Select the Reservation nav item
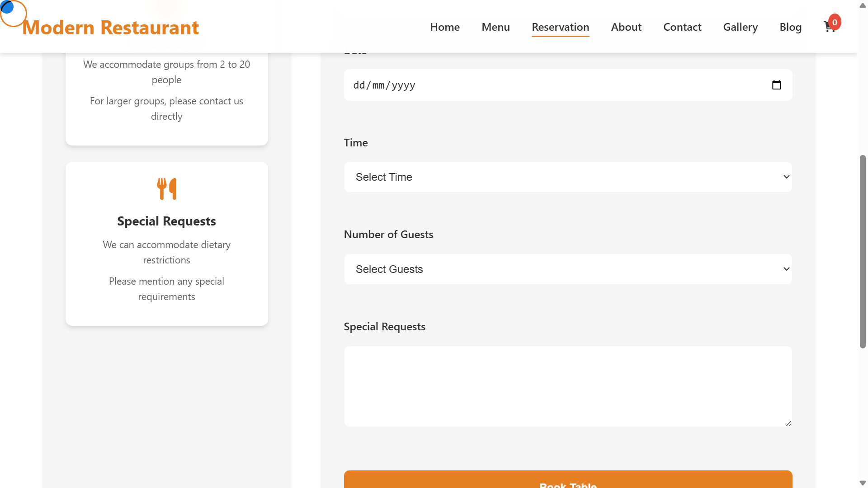This screenshot has width=868, height=488. pyautogui.click(x=560, y=27)
